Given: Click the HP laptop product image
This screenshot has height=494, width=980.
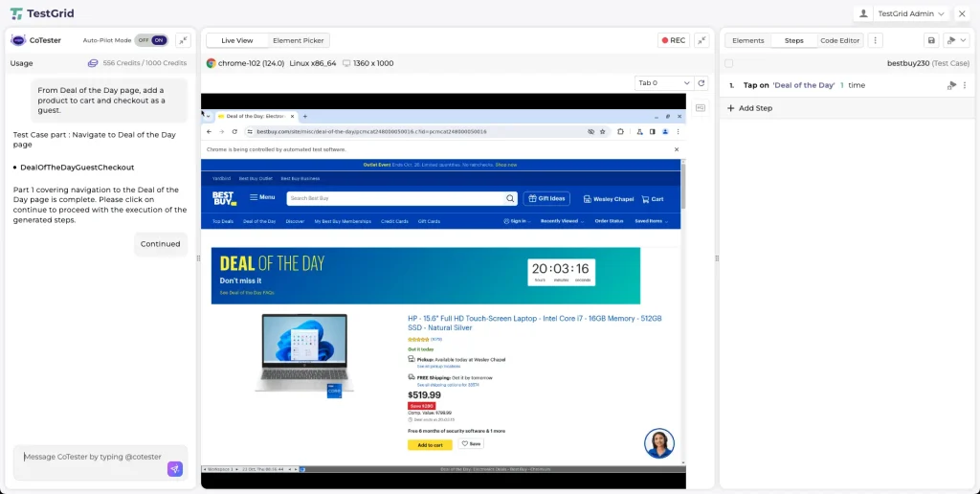Looking at the screenshot, I should tap(304, 354).
